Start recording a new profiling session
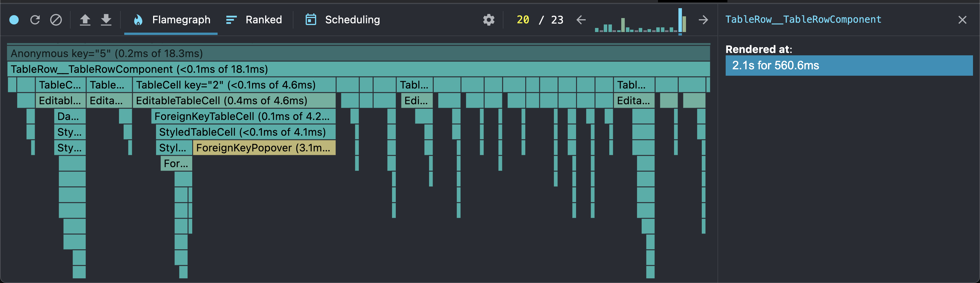 pos(14,20)
